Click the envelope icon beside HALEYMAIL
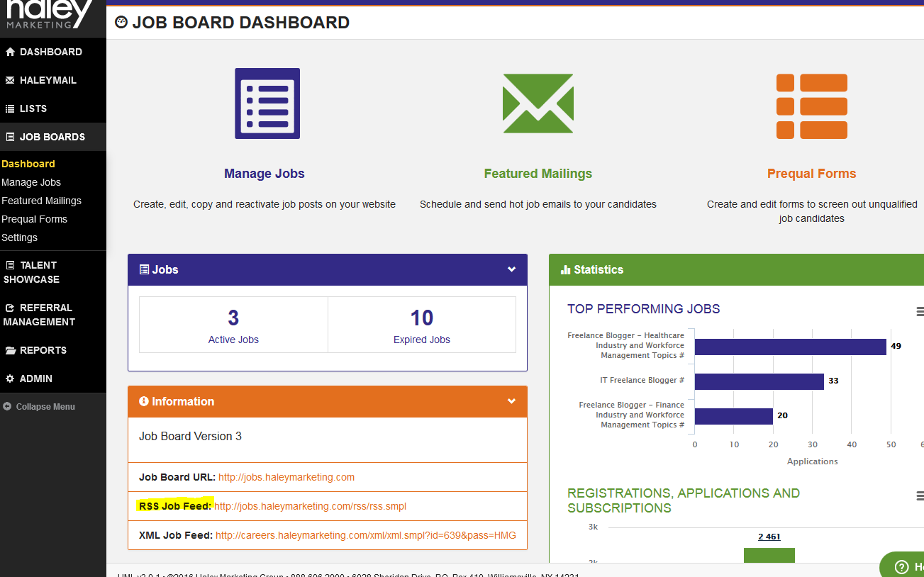924x577 pixels. 10,80
